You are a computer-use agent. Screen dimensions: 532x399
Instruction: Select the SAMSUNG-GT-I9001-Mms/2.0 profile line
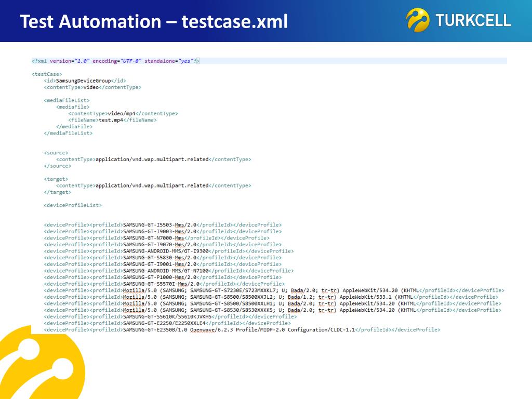point(163,264)
